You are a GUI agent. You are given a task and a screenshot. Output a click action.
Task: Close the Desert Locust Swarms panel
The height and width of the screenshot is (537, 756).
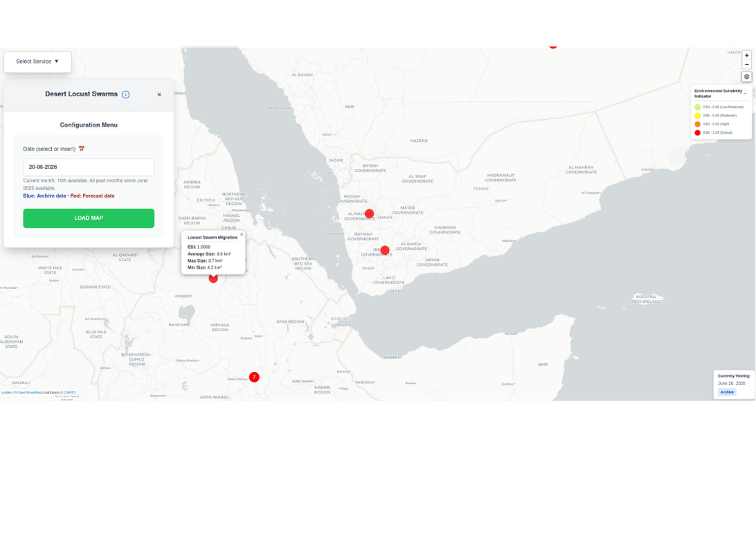pyautogui.click(x=159, y=94)
